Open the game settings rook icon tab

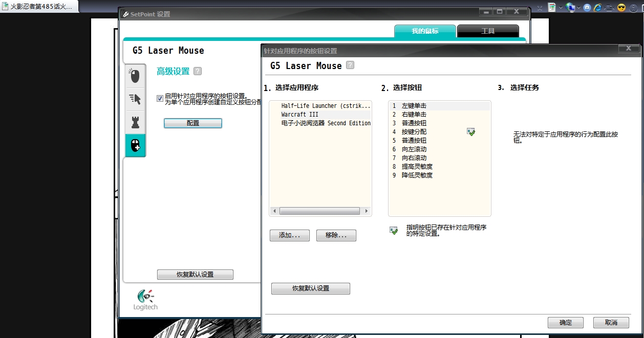pyautogui.click(x=135, y=122)
